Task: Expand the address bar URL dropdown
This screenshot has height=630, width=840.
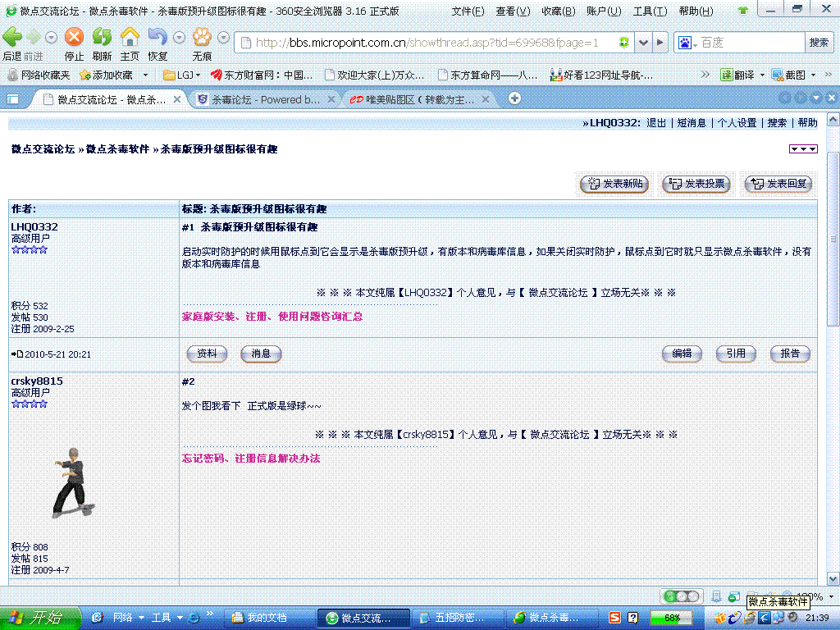Action: tap(643, 43)
